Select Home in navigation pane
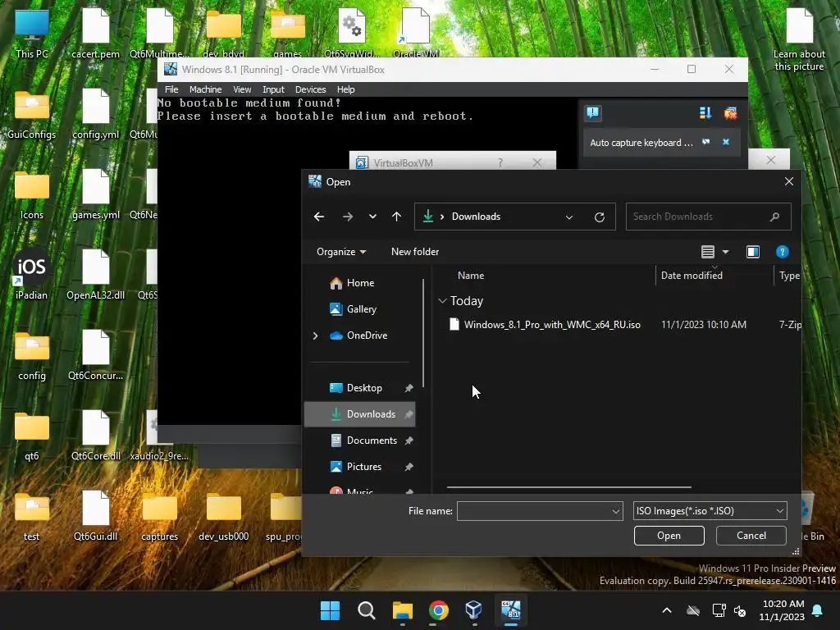Image resolution: width=840 pixels, height=630 pixels. click(x=360, y=283)
